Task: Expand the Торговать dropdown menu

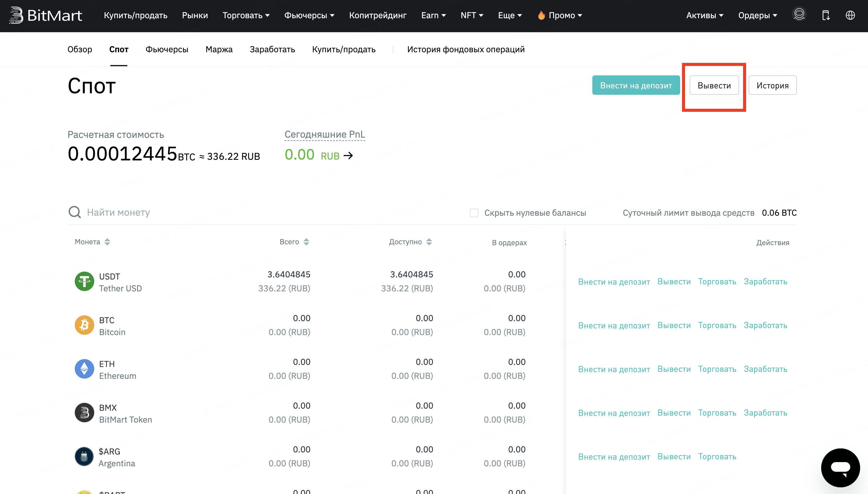Action: pyautogui.click(x=246, y=15)
